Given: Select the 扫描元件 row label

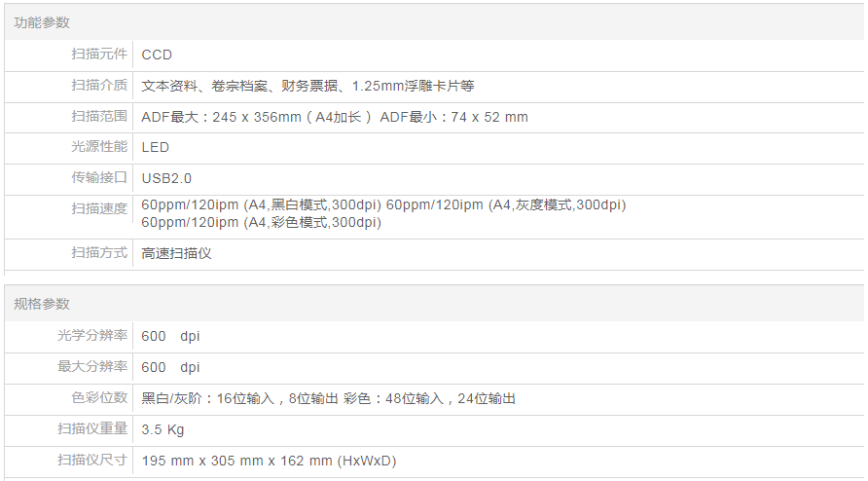Looking at the screenshot, I should click(99, 55).
